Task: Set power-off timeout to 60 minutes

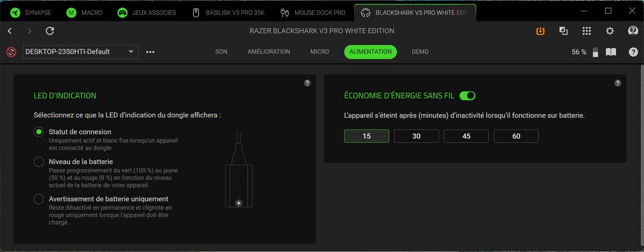Action: tap(516, 136)
